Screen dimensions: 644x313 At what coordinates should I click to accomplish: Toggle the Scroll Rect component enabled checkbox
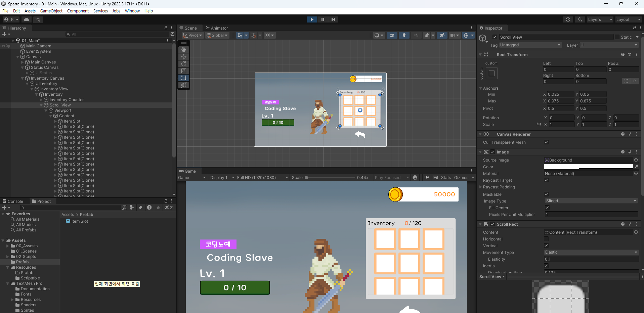coord(492,224)
